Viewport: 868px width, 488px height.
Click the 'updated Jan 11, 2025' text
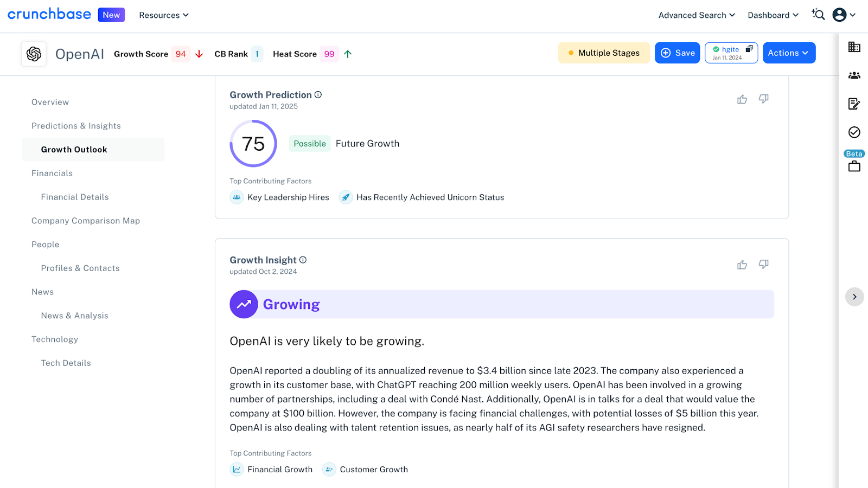[264, 106]
